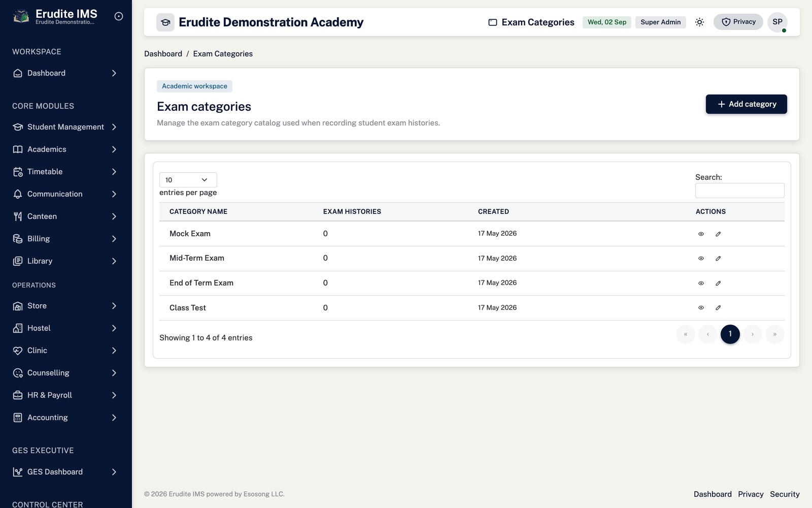
Task: Click the Dashboard breadcrumb link
Action: point(163,54)
